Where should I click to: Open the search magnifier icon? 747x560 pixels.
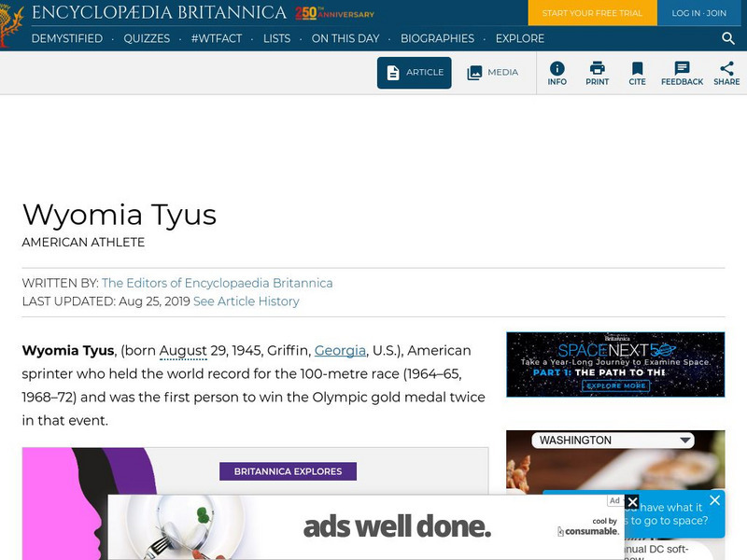pos(728,38)
